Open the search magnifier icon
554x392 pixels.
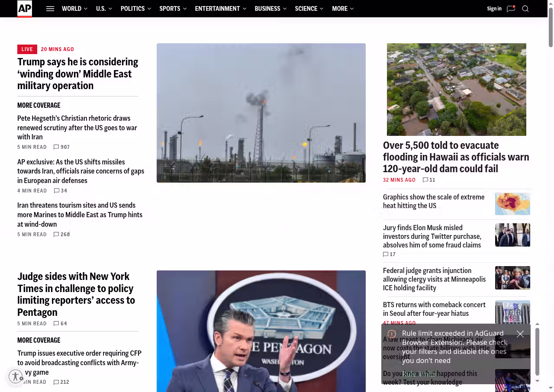(x=525, y=9)
